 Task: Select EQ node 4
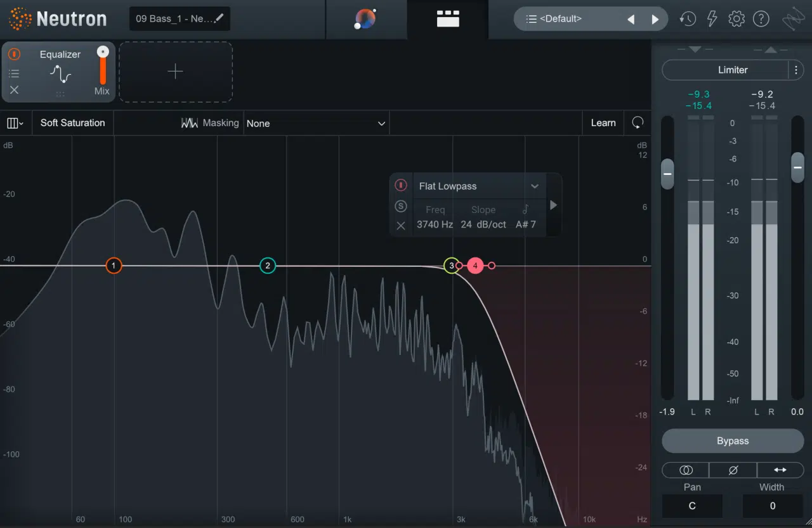click(x=475, y=266)
